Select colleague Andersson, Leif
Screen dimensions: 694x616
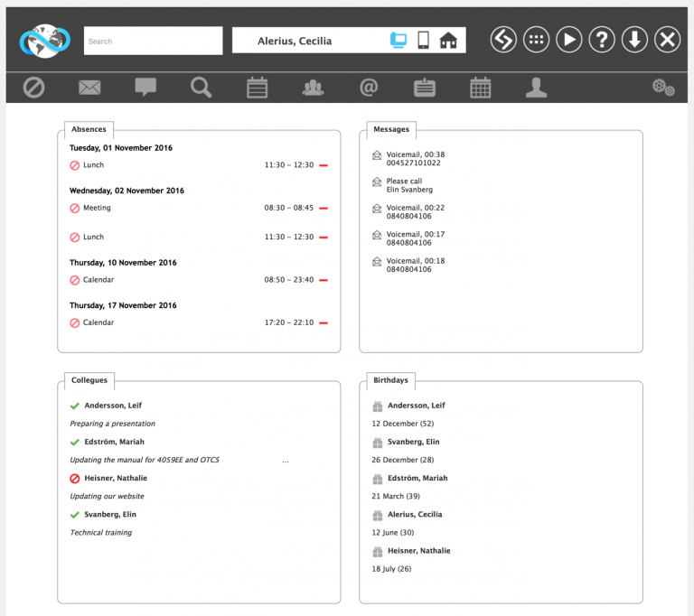[113, 406]
